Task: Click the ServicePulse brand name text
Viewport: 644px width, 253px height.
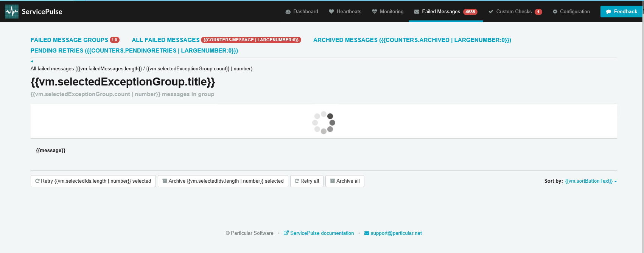Action: pos(42,11)
